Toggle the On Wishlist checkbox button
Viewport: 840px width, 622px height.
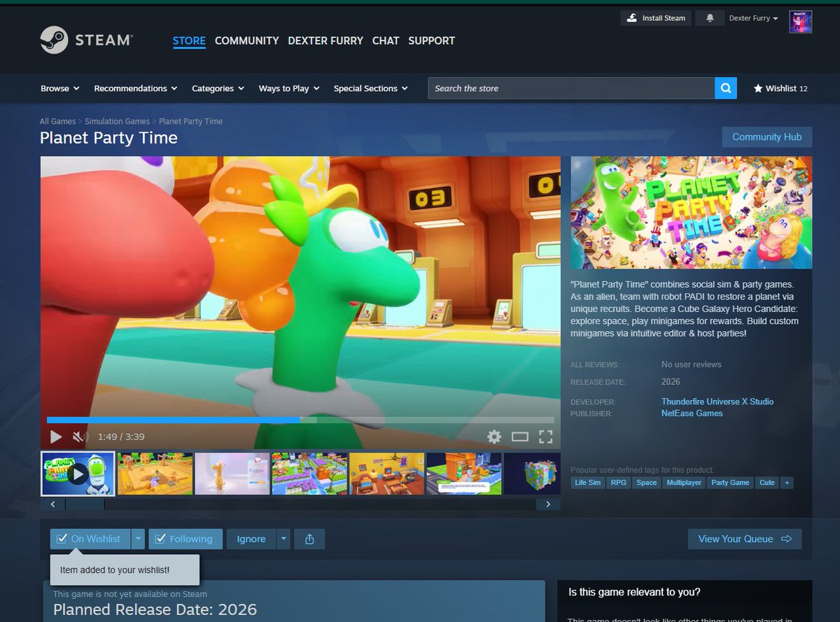pyautogui.click(x=90, y=539)
